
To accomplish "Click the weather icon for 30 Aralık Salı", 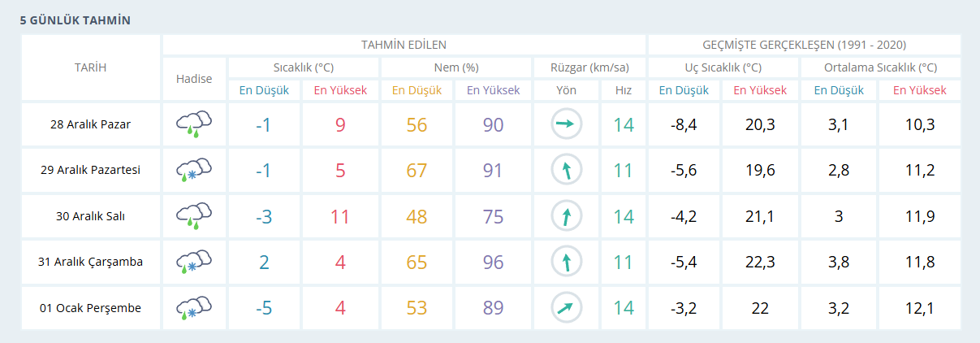I will pyautogui.click(x=194, y=216).
